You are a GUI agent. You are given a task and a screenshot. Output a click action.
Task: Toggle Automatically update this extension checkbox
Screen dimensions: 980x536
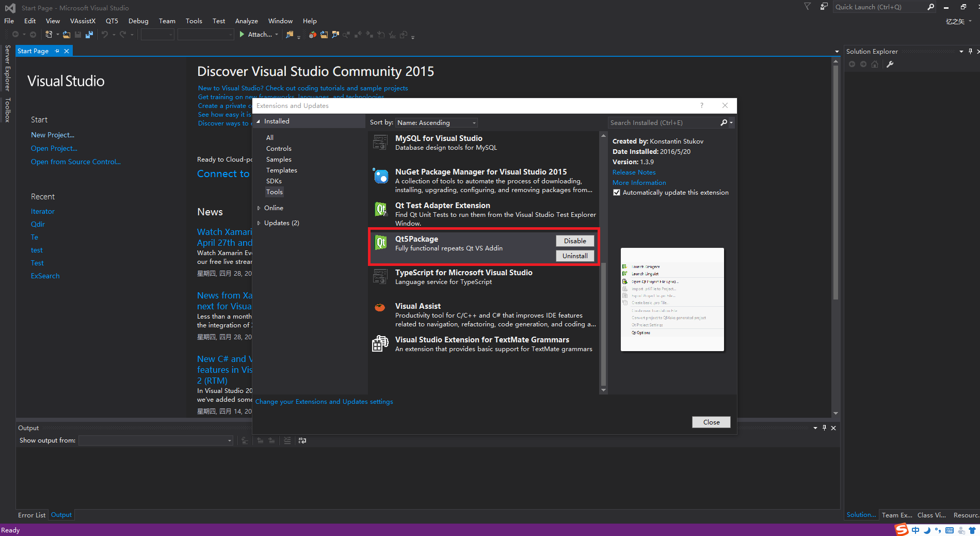pyautogui.click(x=616, y=193)
